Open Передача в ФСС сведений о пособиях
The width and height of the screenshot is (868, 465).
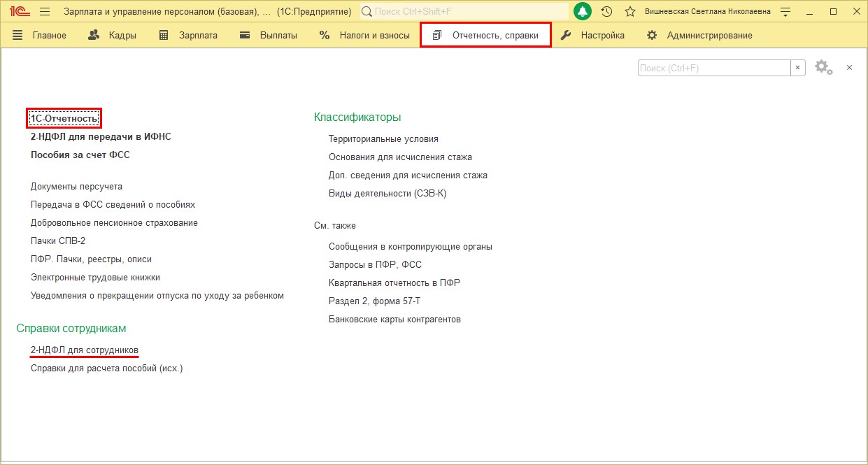pos(113,205)
